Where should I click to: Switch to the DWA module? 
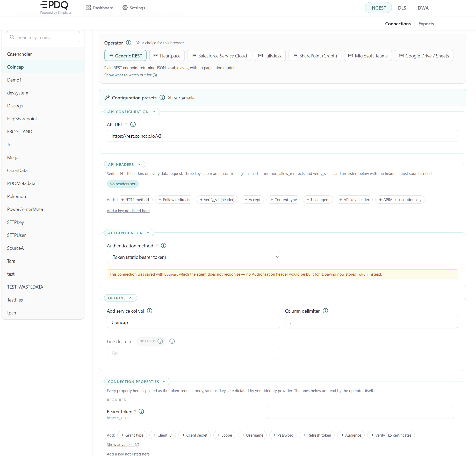pos(423,8)
